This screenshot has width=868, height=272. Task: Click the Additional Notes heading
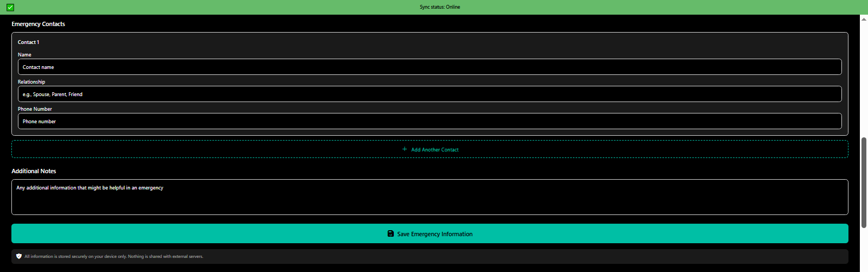click(34, 171)
